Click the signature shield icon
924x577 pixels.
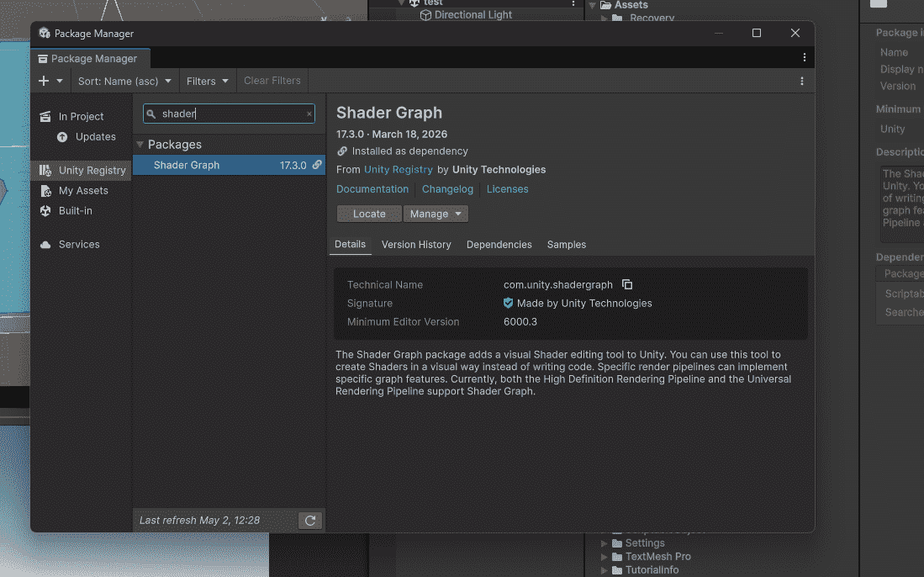click(x=508, y=303)
